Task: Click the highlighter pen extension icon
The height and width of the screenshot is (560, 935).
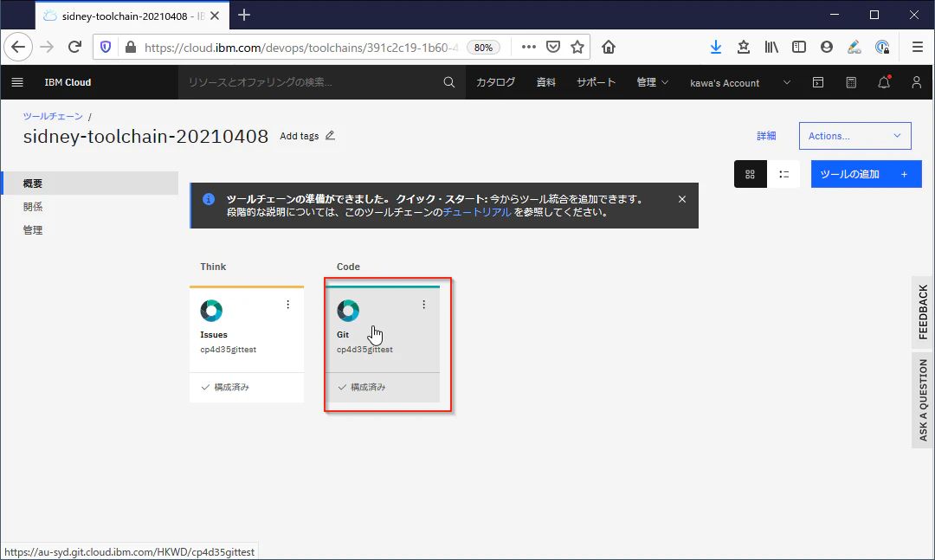Action: point(854,47)
